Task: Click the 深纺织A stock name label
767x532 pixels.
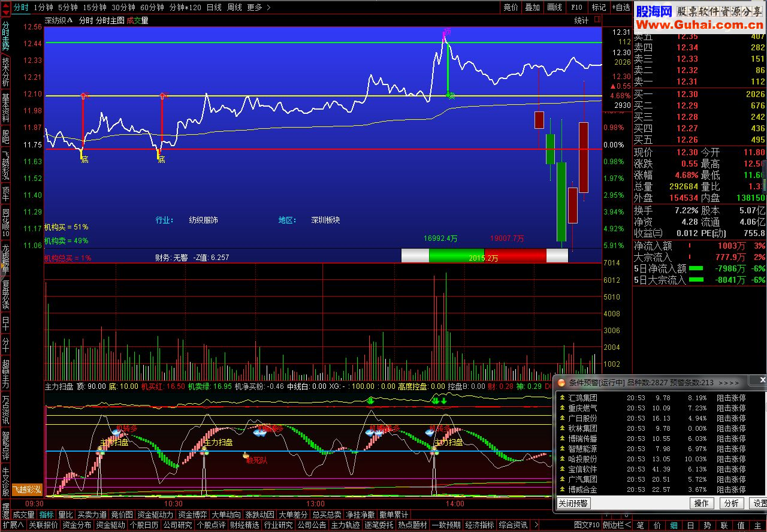Action: tap(59, 20)
